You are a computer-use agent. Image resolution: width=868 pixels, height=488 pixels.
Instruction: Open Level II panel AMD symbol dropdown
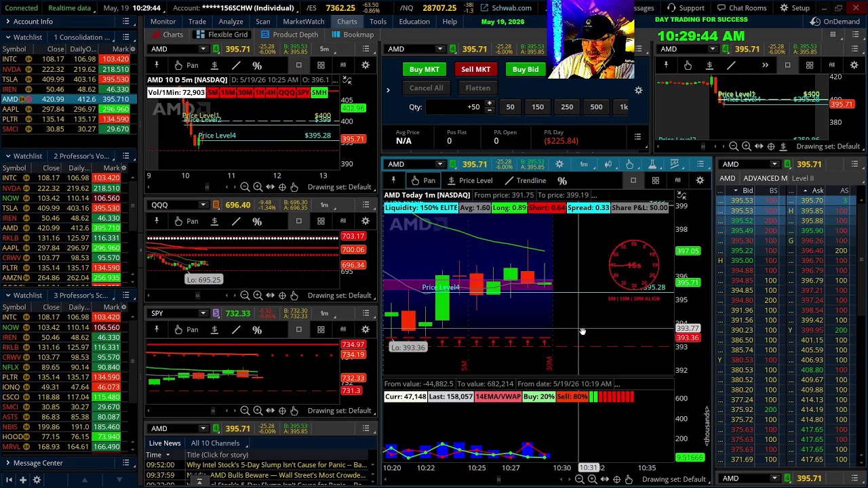[774, 164]
